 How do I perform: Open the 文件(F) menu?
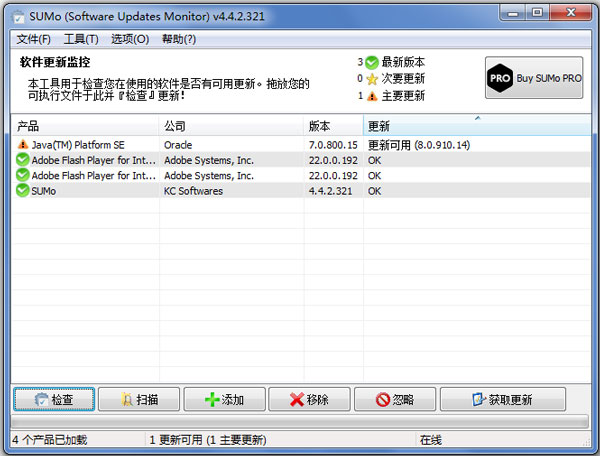tap(33, 39)
